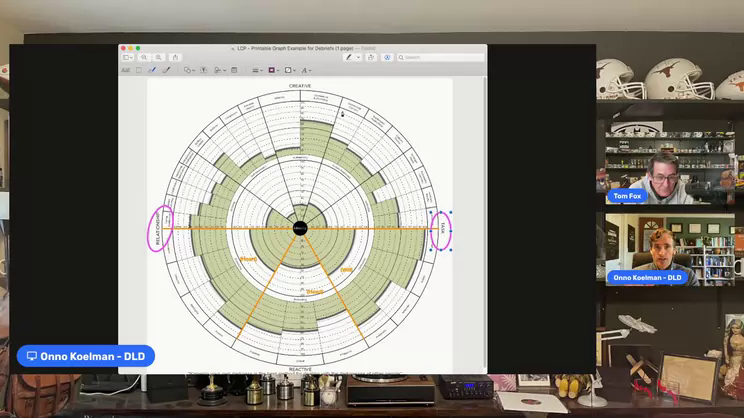This screenshot has height=418, width=744.
Task: Click the zoom out magnifier icon
Action: point(144,57)
